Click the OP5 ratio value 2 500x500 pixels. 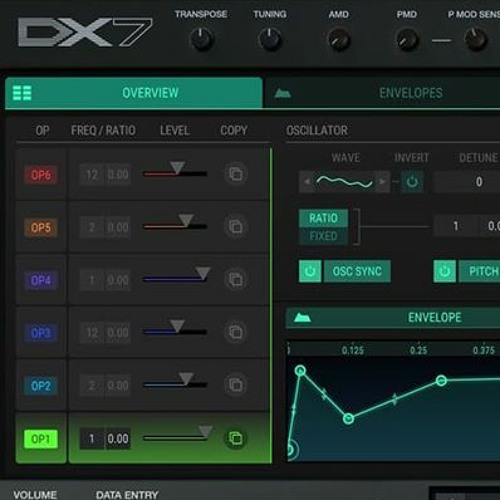point(92,227)
